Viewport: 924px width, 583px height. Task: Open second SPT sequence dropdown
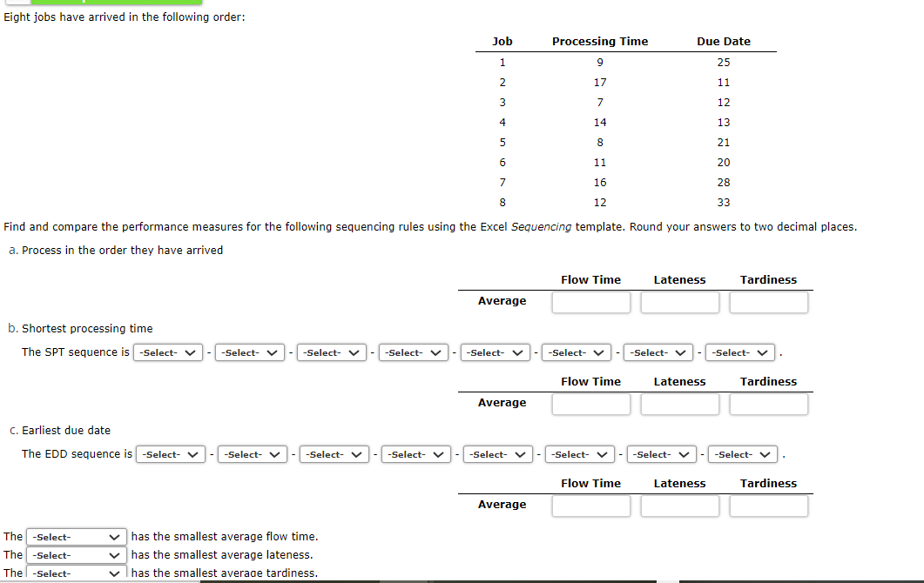click(250, 352)
